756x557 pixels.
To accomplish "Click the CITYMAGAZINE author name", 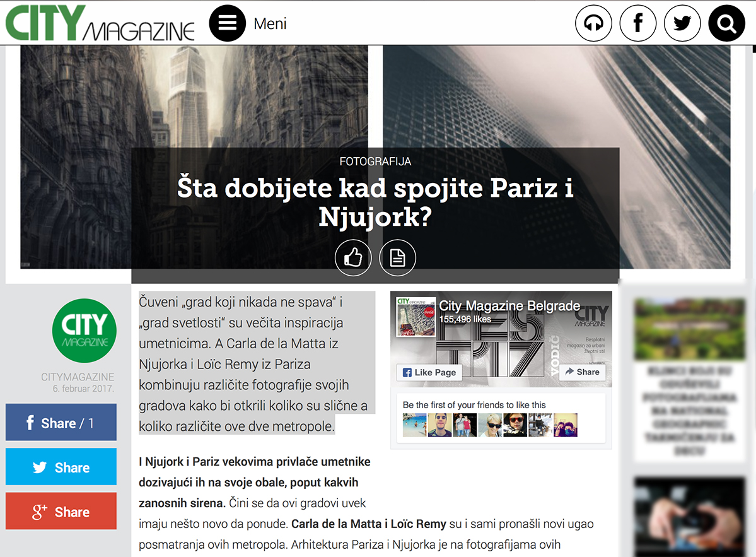I will [x=78, y=377].
